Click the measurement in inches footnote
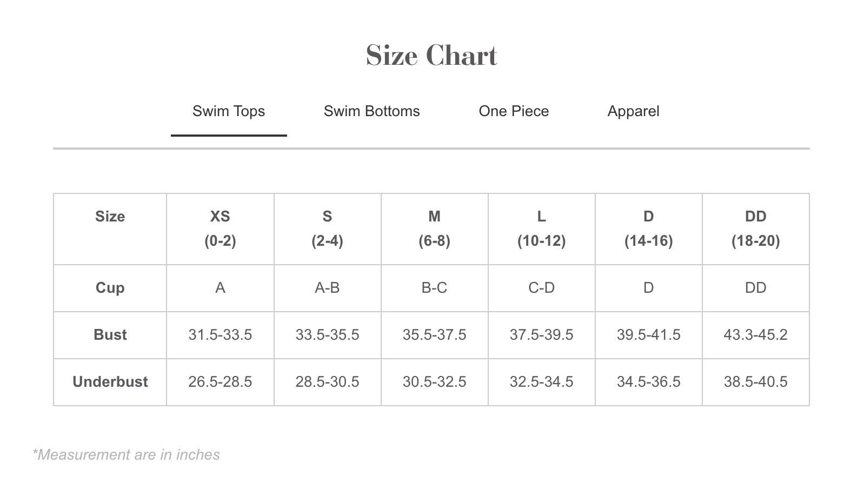Viewport: 864px width, 504px height. tap(126, 455)
